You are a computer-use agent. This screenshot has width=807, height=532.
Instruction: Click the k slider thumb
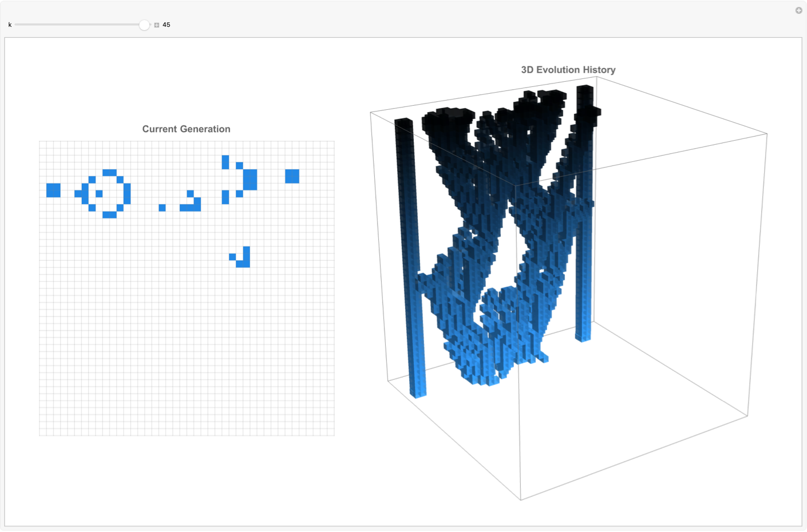(x=144, y=25)
